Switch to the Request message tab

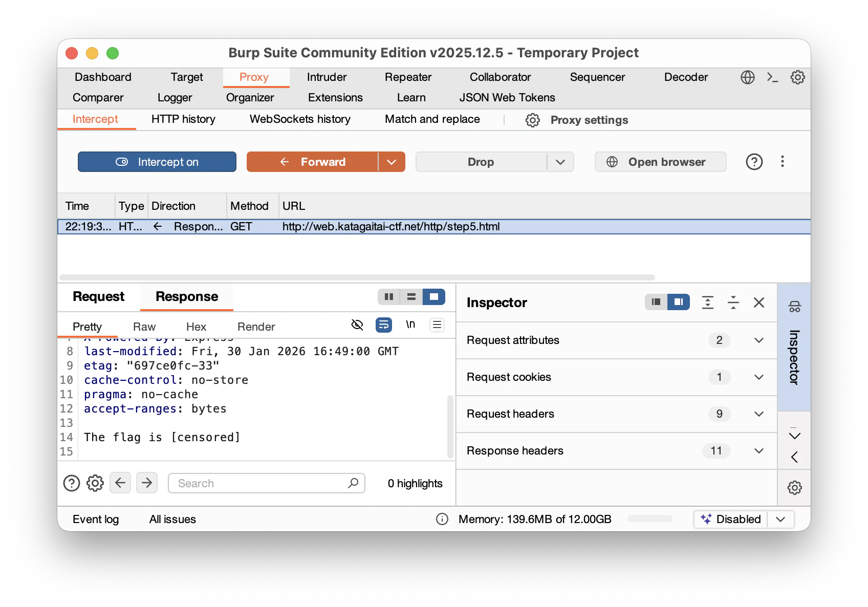pyautogui.click(x=98, y=297)
